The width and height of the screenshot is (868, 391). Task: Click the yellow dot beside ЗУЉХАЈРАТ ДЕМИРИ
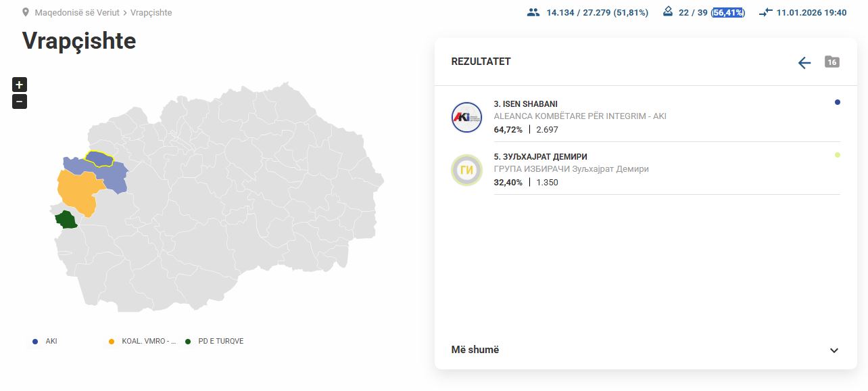click(x=838, y=155)
